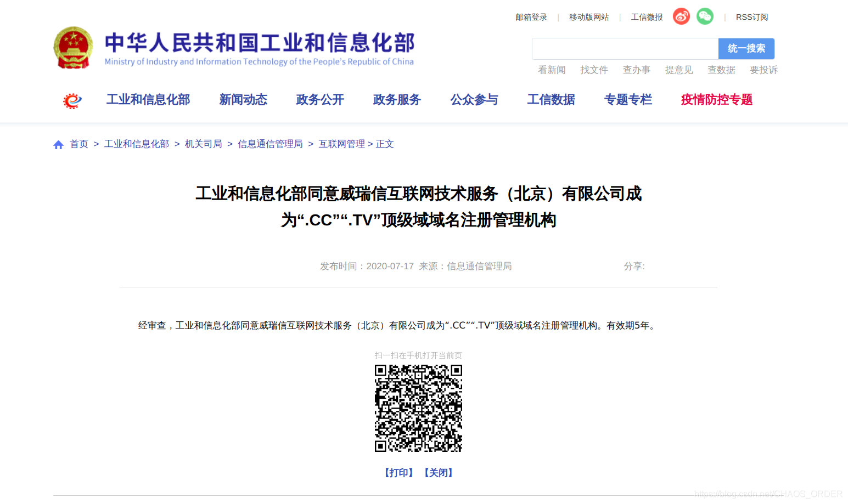
Task: Select 新闻动态 in the navigation menu
Action: 243,99
